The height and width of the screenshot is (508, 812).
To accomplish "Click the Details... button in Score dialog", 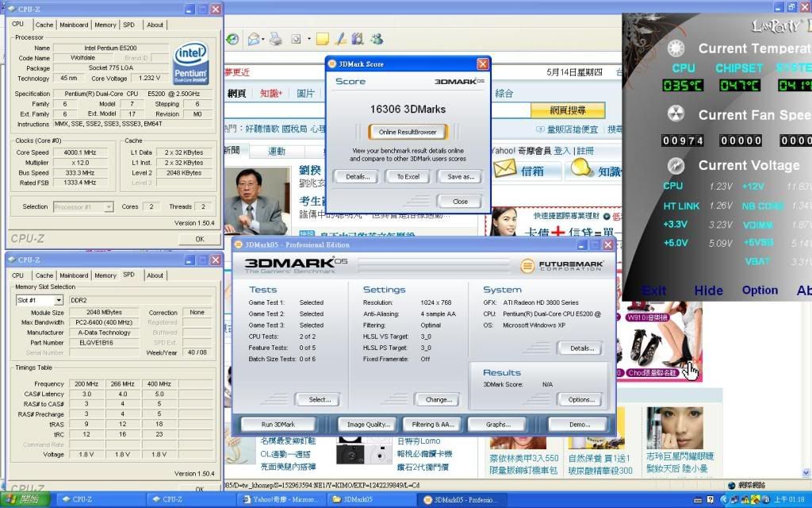I will (x=358, y=177).
